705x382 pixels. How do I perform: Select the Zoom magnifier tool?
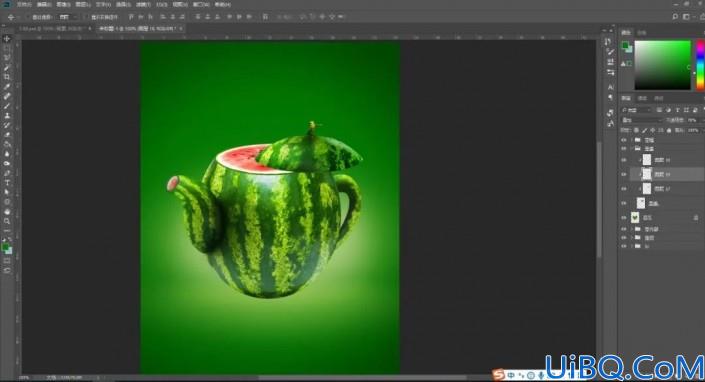click(x=7, y=221)
